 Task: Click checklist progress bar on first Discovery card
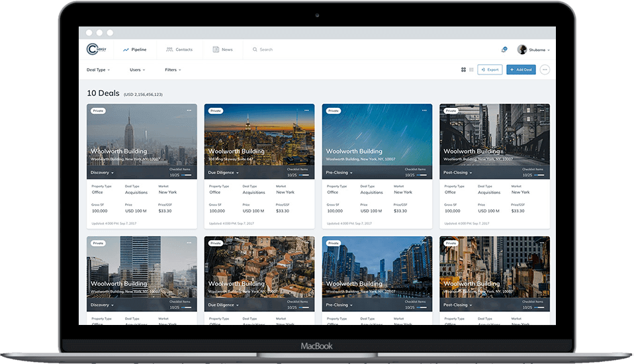click(x=187, y=175)
